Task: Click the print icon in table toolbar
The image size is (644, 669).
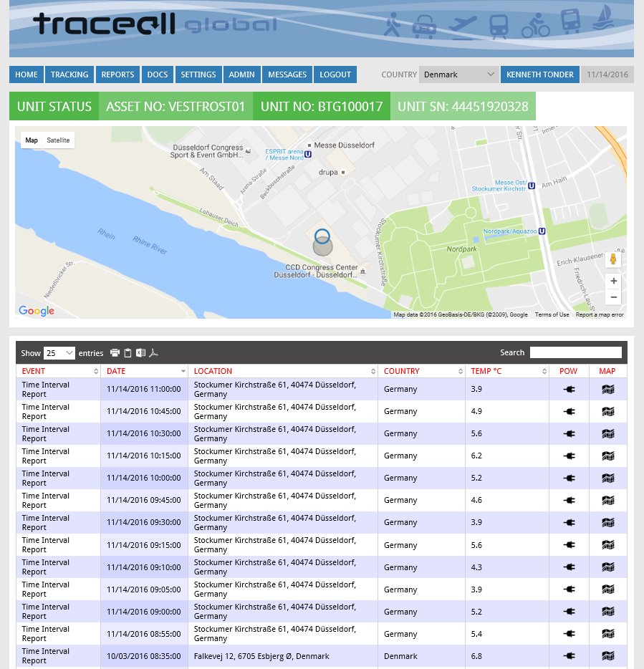Action: tap(115, 353)
